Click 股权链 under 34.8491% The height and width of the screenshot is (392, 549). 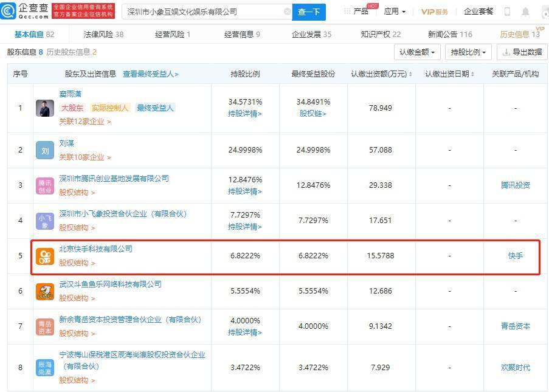[x=313, y=114]
